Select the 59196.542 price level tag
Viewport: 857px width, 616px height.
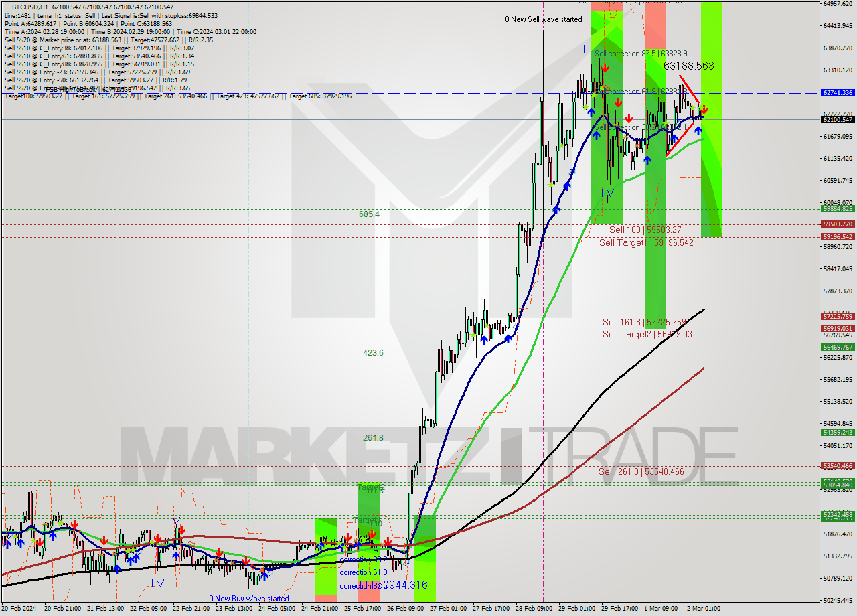click(x=838, y=237)
